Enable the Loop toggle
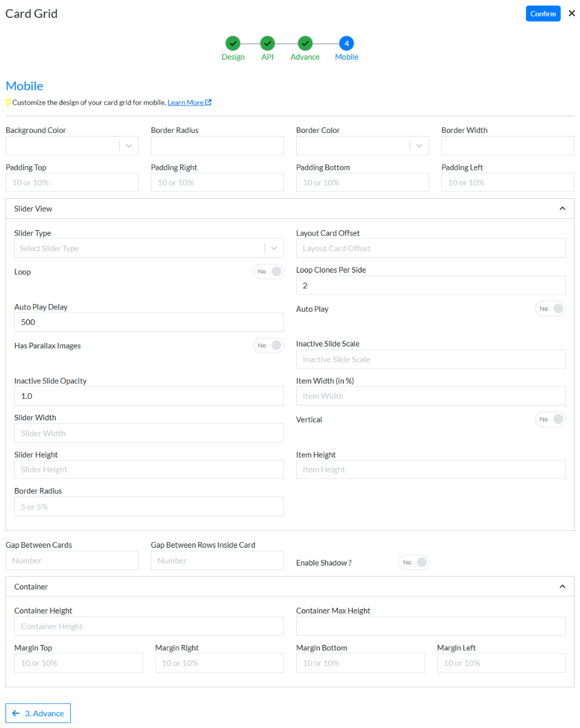Image resolution: width=580 pixels, height=728 pixels. (x=268, y=271)
